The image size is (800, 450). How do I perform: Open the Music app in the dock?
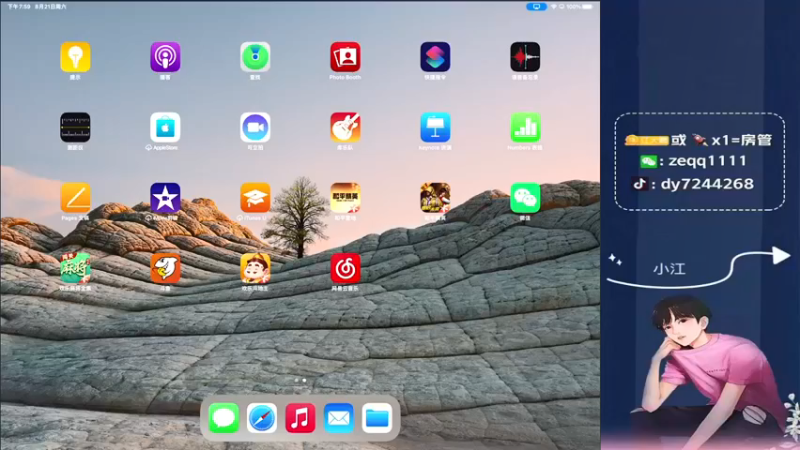pyautogui.click(x=300, y=418)
